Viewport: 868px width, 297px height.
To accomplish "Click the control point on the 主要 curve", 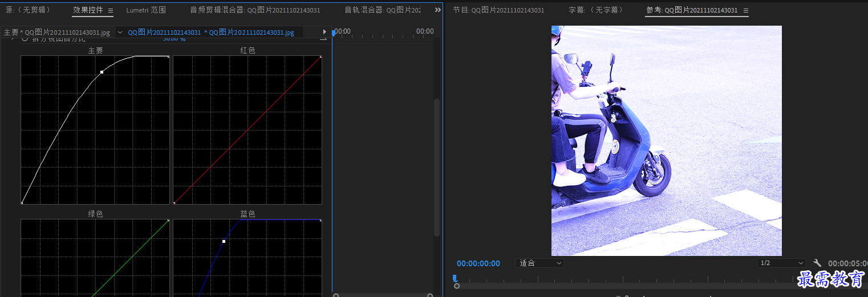I will (102, 72).
